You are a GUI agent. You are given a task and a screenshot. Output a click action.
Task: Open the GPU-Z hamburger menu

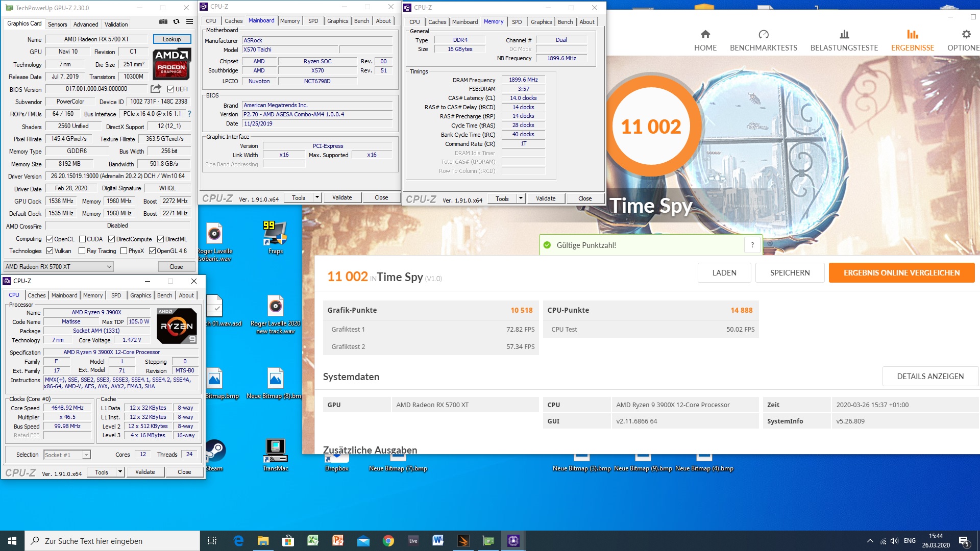point(189,22)
